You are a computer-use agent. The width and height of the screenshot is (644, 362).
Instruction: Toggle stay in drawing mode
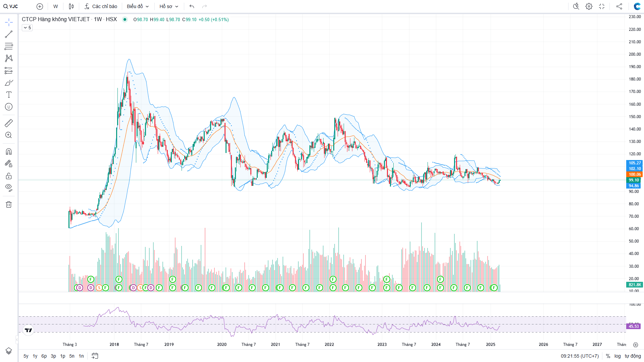(x=9, y=164)
